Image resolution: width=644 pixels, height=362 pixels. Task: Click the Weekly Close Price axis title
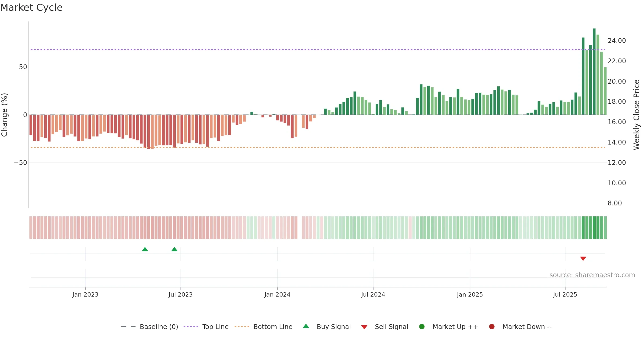(636, 115)
